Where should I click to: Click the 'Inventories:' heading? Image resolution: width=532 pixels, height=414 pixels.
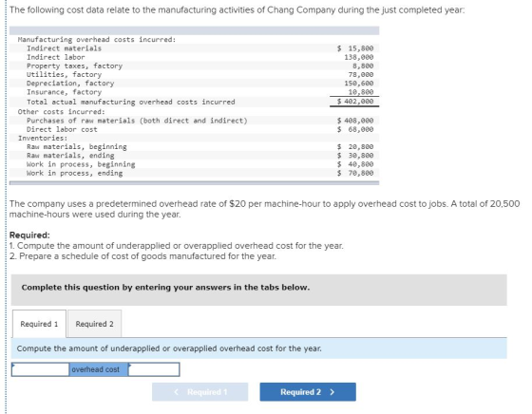(43, 139)
